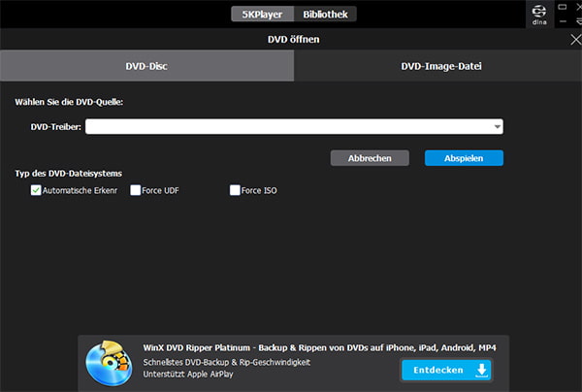Click the Entdecken button
The image size is (582, 392).
click(446, 370)
